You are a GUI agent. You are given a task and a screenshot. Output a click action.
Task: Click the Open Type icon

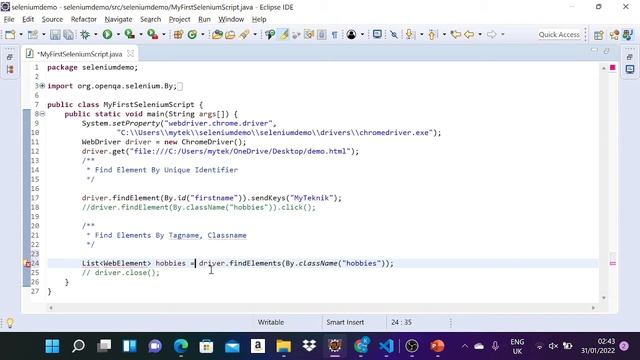[217, 35]
